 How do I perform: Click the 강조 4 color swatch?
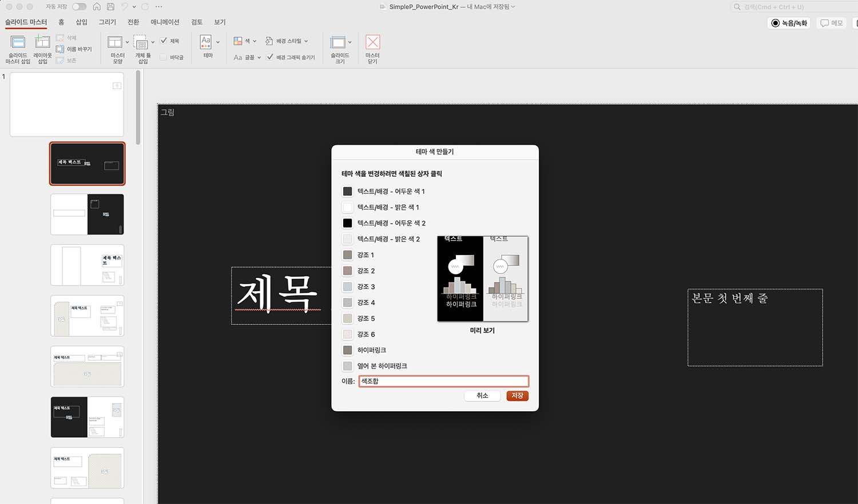(347, 302)
